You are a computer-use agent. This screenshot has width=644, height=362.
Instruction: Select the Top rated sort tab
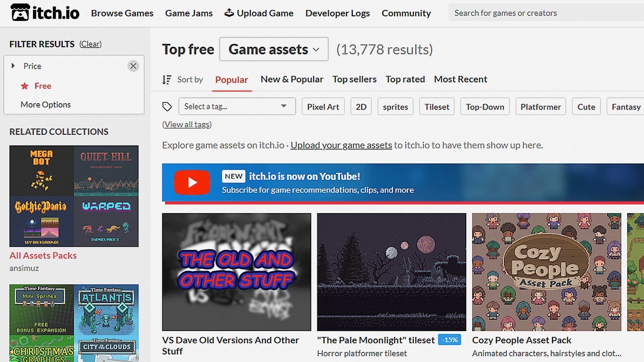coord(405,79)
